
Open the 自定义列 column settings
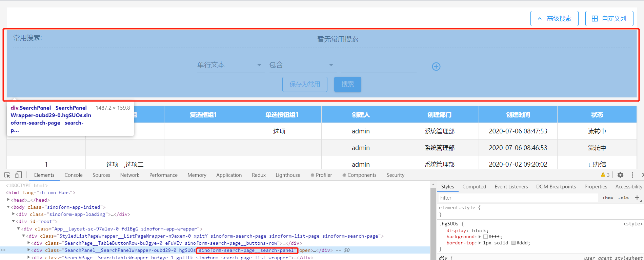(x=609, y=18)
